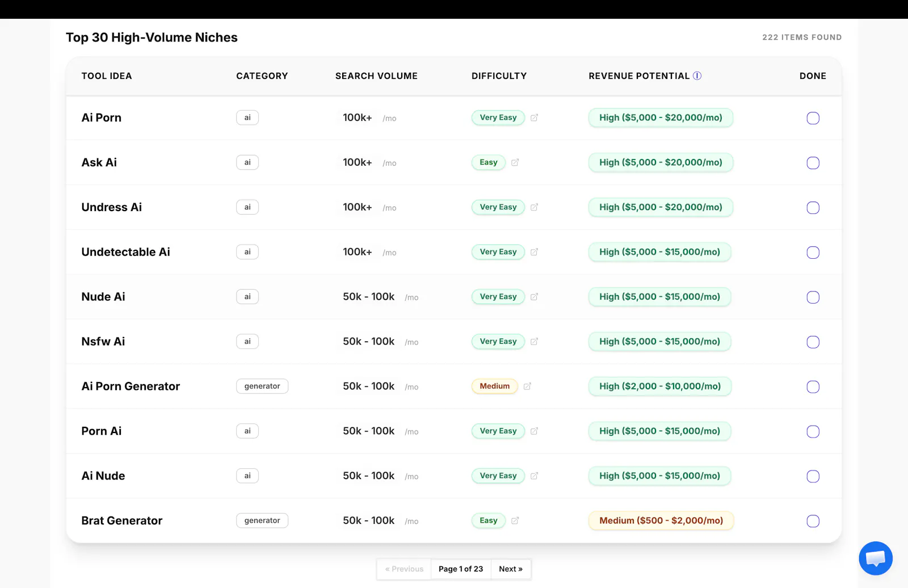
Task: Open external link icon in Ai Porn row
Action: pos(534,117)
